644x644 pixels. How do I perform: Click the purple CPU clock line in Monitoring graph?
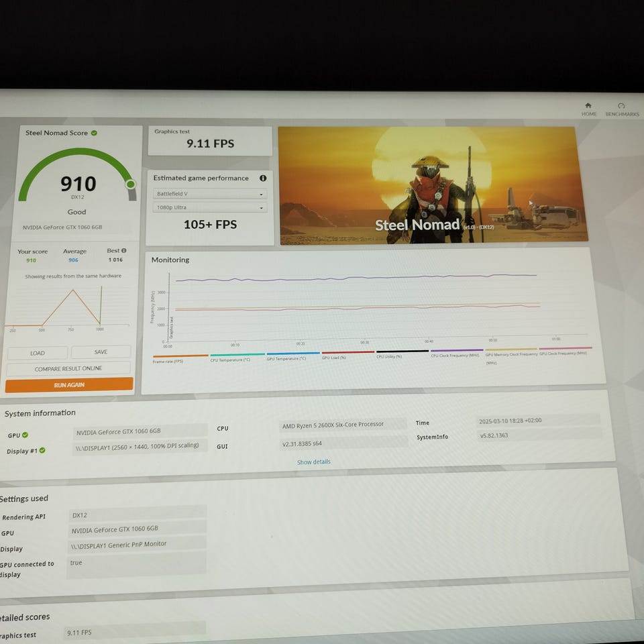click(356, 278)
